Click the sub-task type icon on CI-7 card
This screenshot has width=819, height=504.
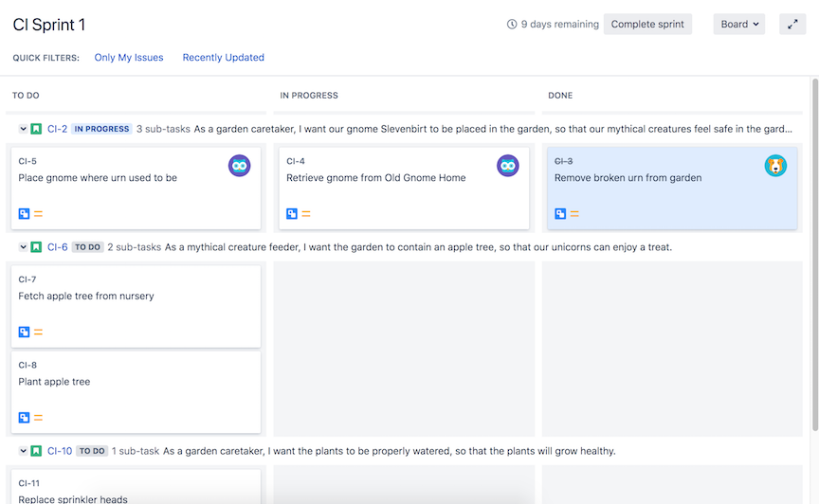24,332
